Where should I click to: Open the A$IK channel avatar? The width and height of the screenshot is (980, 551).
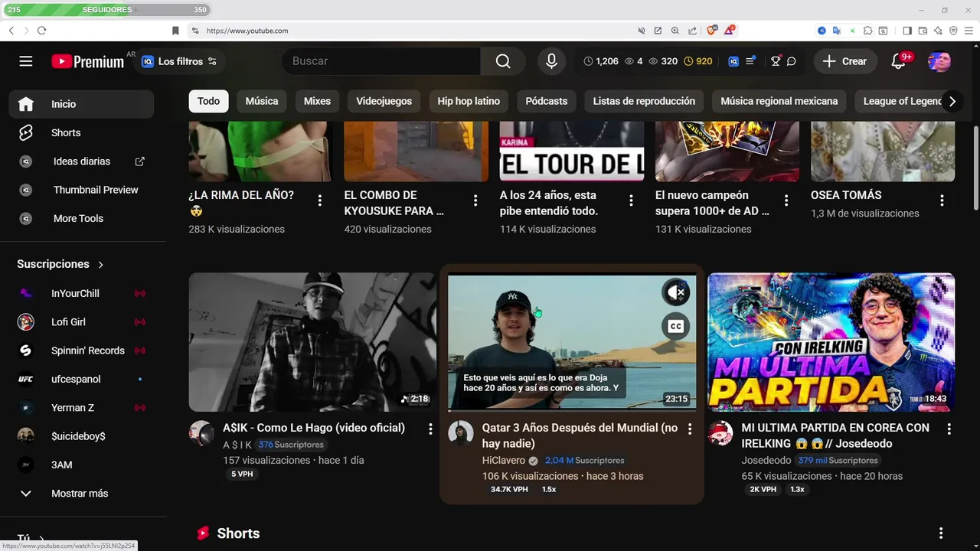click(x=201, y=433)
